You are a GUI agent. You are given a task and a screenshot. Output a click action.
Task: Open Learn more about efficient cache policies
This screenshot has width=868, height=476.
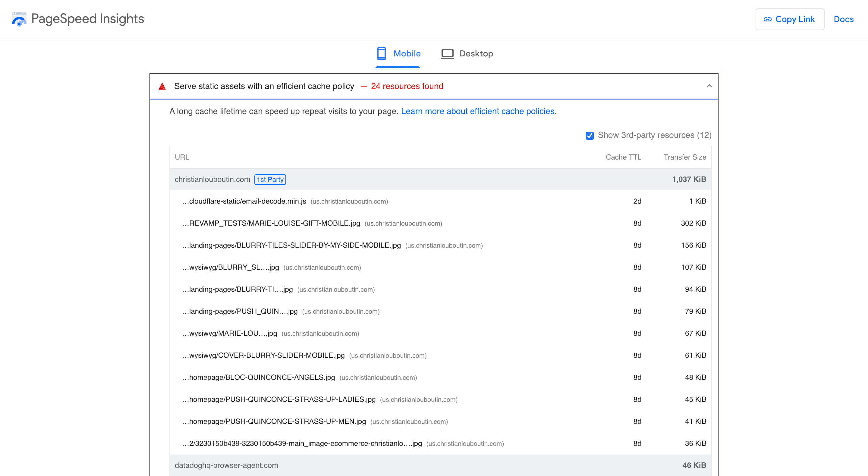point(477,111)
